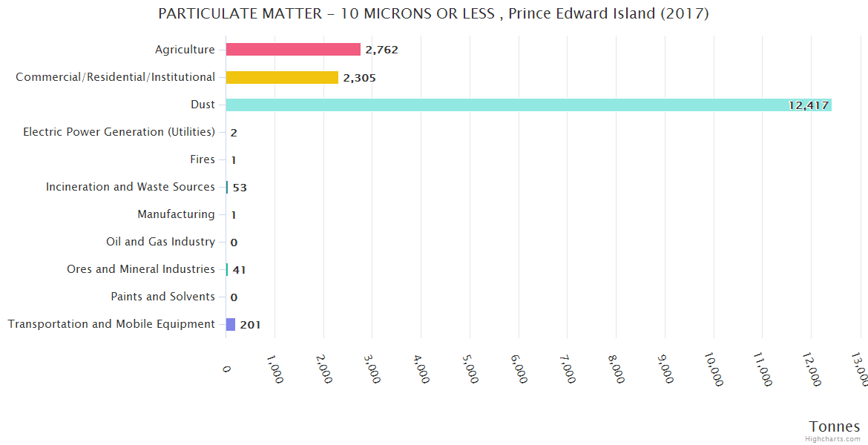
Task: Click the pink Agriculture bar
Action: click(293, 50)
